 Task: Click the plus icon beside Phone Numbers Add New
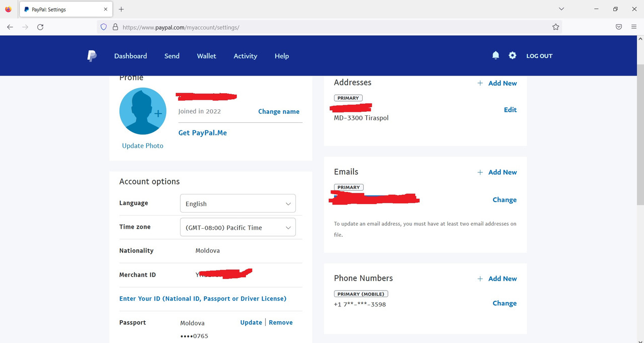[480, 279]
